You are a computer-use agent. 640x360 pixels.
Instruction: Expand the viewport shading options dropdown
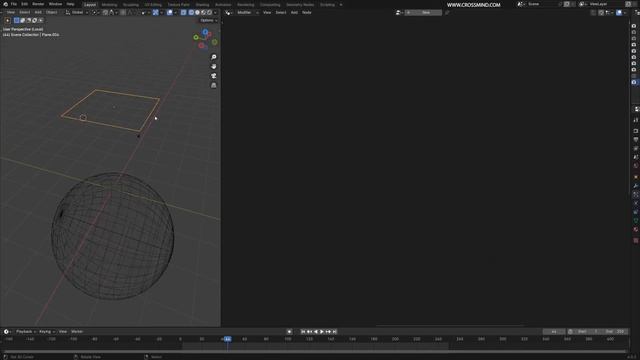coord(216,13)
